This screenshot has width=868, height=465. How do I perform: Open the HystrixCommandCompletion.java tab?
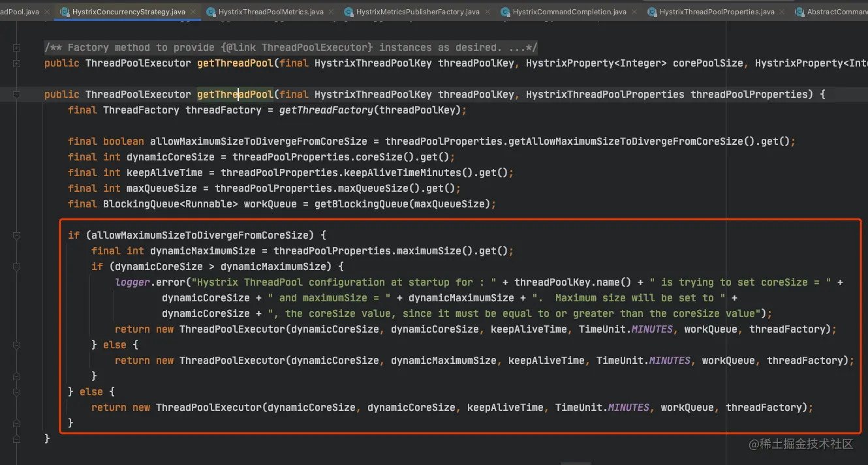tap(569, 12)
